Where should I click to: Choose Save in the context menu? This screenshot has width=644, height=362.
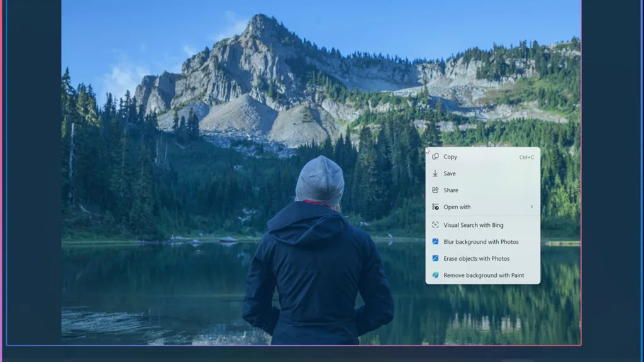coord(482,173)
